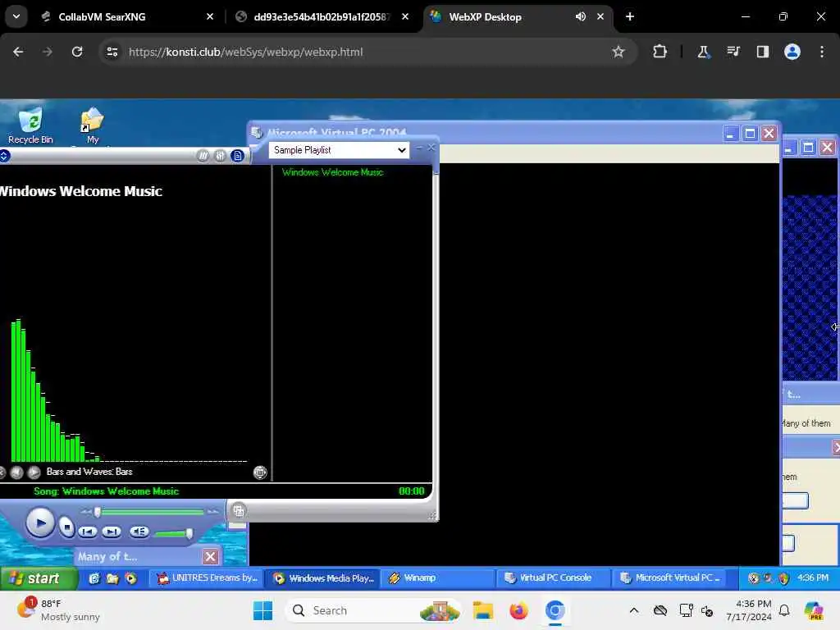
Task: Skip to the previous track
Action: pos(87,532)
